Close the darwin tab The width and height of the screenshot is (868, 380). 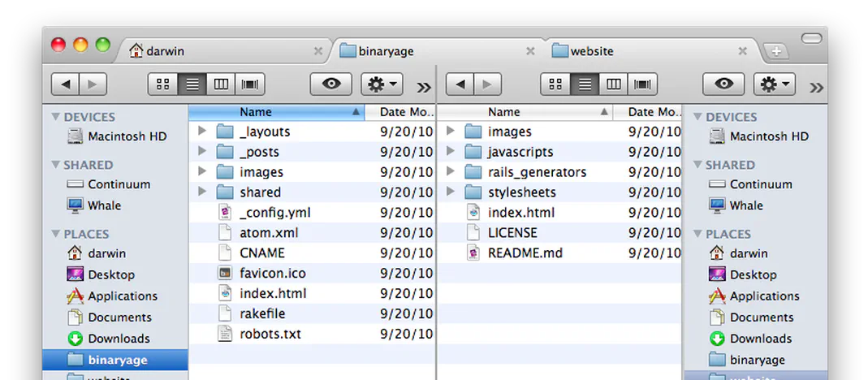[317, 51]
